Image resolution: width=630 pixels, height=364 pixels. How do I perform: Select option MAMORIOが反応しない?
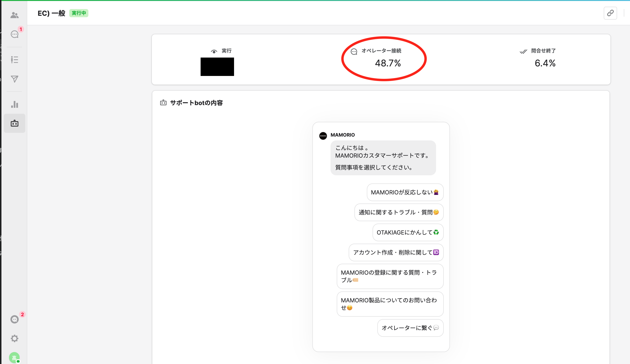click(x=405, y=192)
